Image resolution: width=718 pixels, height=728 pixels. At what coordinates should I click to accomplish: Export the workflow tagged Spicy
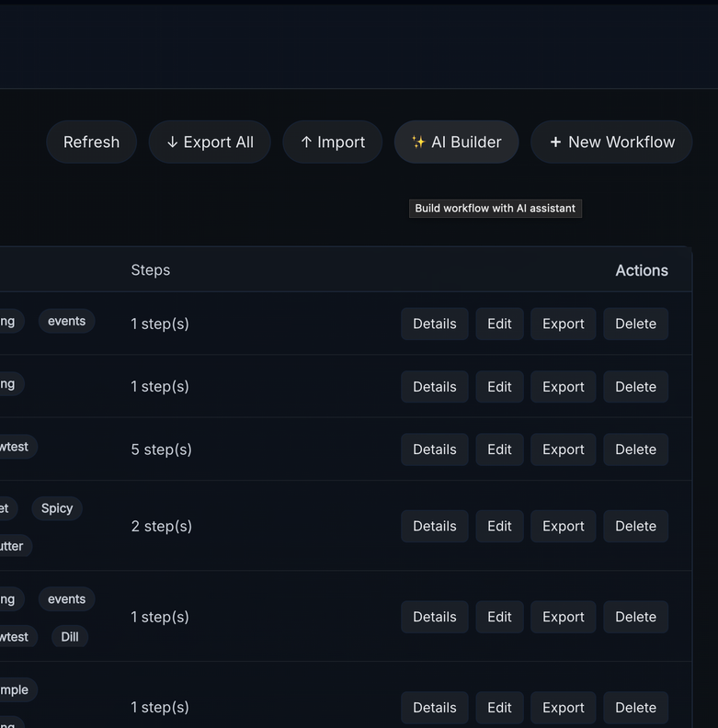click(563, 526)
